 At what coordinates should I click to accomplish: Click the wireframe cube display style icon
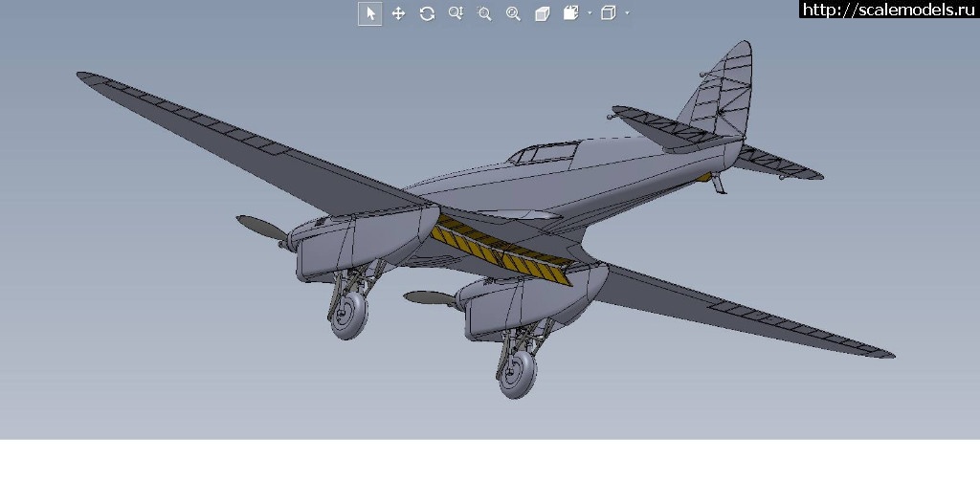608,13
